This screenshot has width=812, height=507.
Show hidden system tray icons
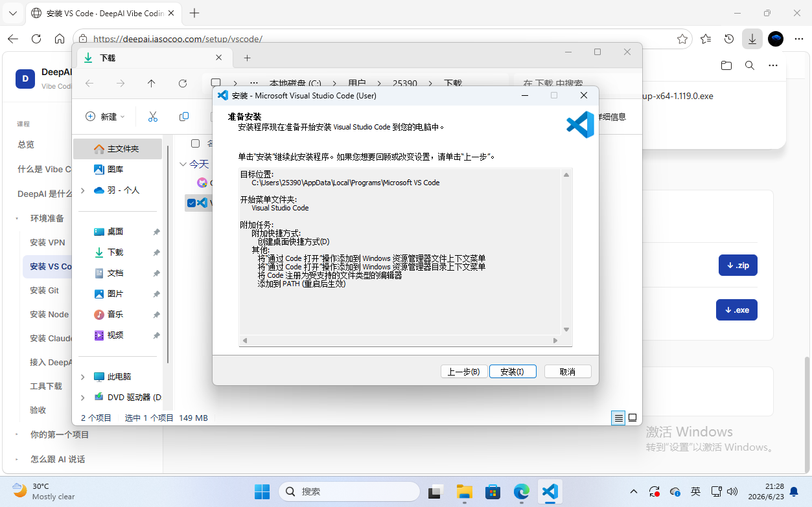[633, 491]
